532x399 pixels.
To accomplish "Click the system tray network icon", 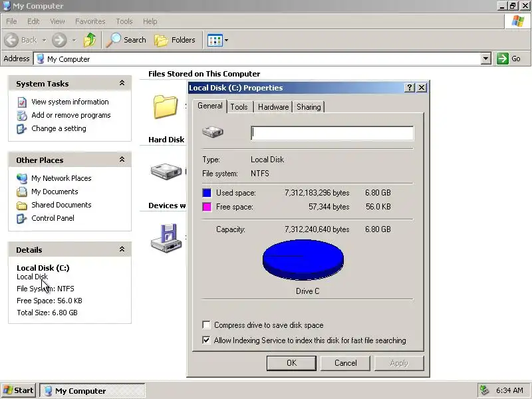I will [484, 390].
